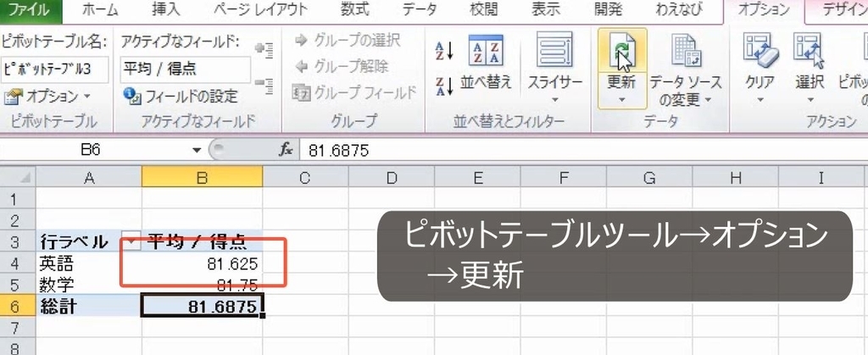Open the スライサー dropdown arrow
The height and width of the screenshot is (355, 868).
(554, 100)
